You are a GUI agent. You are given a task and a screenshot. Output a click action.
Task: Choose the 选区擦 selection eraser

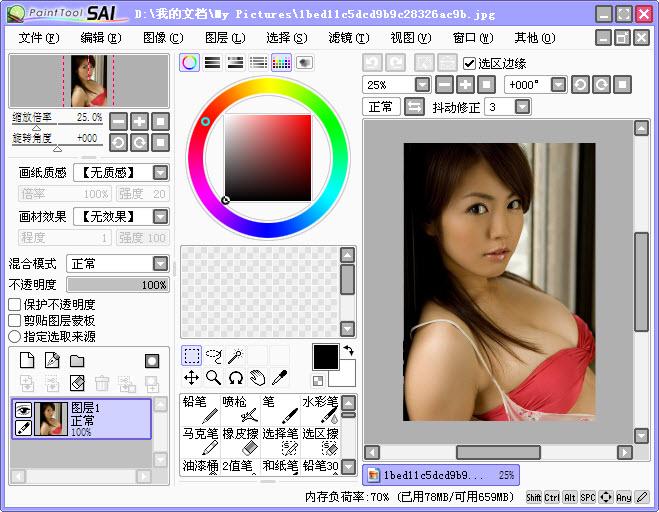(x=320, y=441)
